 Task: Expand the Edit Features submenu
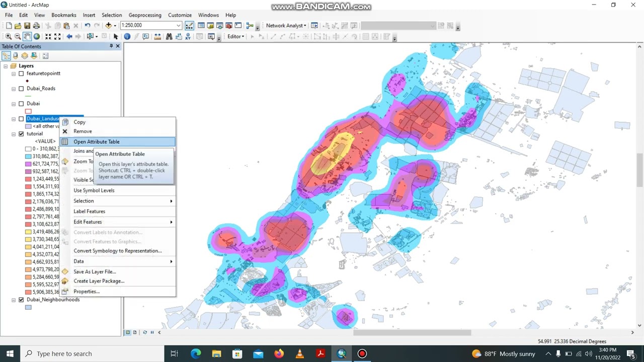click(118, 222)
